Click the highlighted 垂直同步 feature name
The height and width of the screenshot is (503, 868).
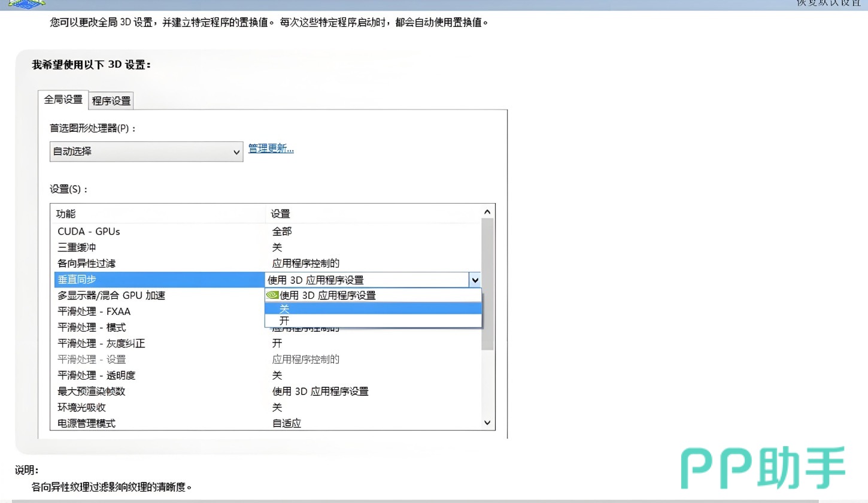click(159, 280)
